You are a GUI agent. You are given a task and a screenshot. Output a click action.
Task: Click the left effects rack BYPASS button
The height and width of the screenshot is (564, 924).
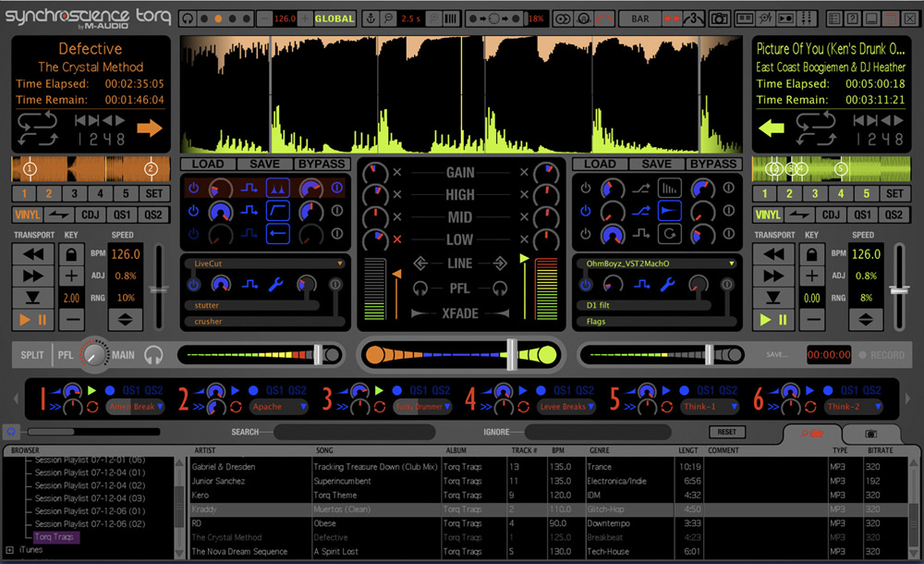click(x=322, y=164)
